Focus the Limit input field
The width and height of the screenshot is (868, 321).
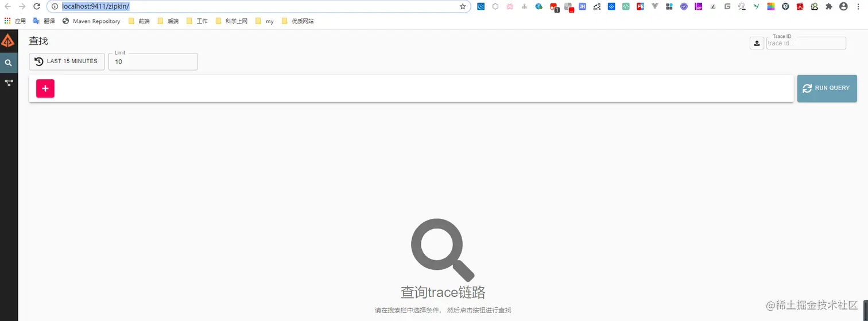153,61
